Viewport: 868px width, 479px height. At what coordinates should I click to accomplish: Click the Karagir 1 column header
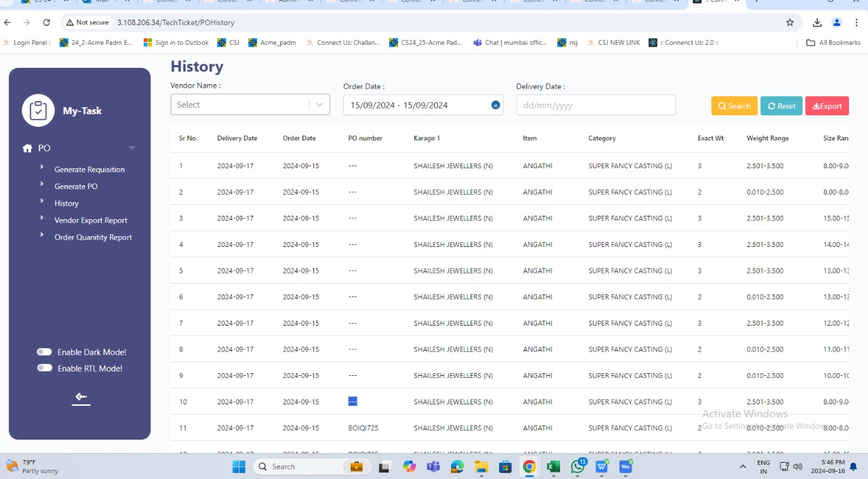(x=427, y=138)
